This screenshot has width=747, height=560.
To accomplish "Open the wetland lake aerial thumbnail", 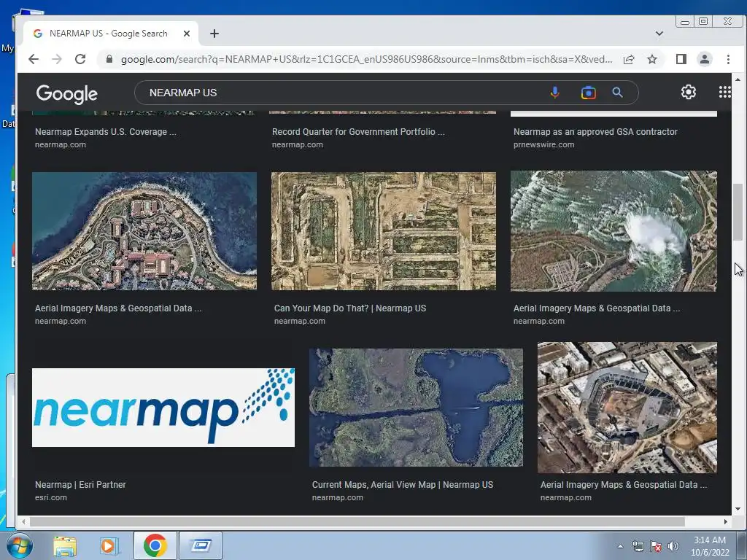I will 416,407.
